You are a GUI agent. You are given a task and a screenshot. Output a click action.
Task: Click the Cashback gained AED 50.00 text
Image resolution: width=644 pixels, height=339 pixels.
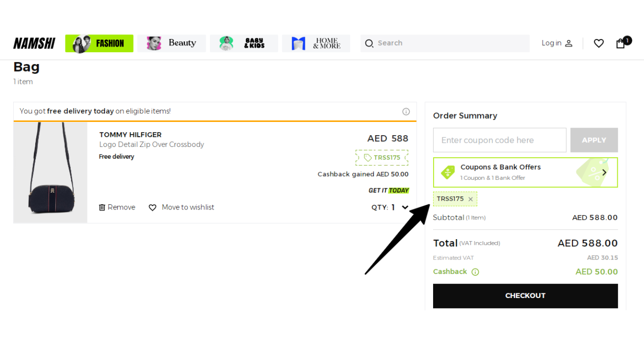tap(363, 174)
